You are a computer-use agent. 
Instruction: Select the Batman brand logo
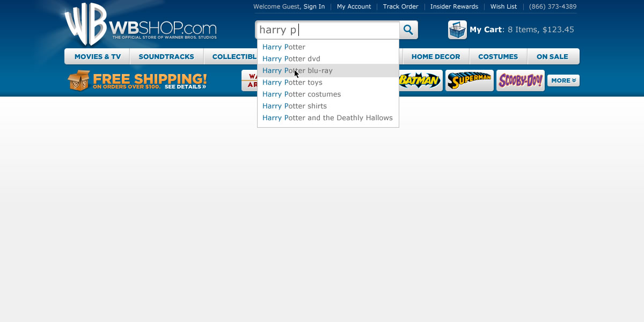coord(421,80)
